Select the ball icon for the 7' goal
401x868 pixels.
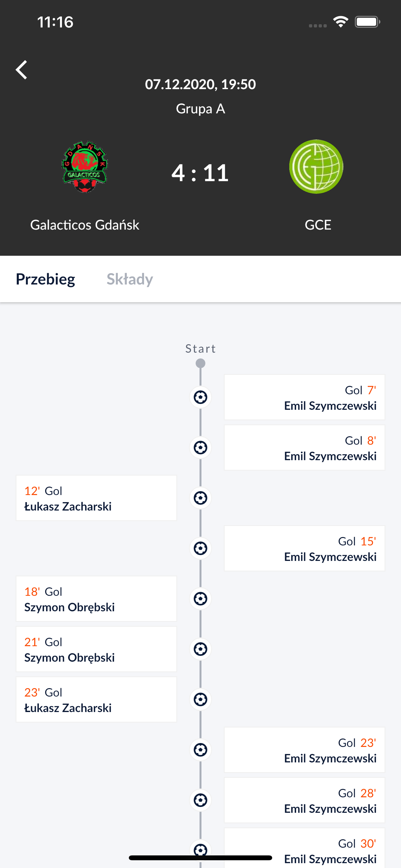click(x=200, y=397)
